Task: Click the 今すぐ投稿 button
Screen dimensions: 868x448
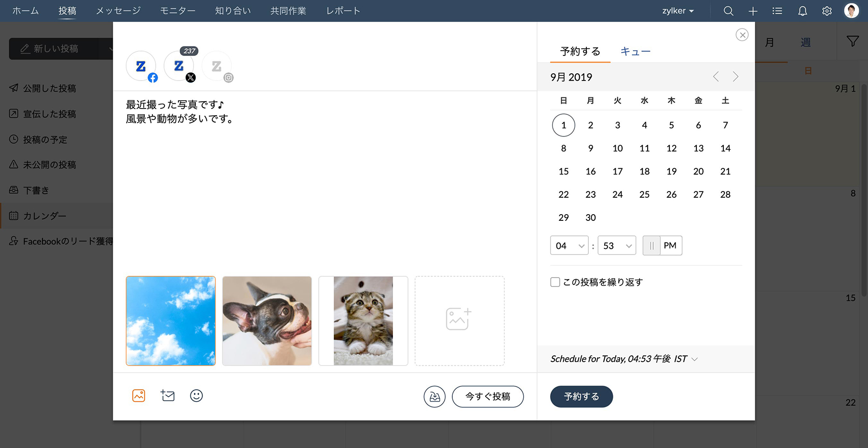Action: 487,396
